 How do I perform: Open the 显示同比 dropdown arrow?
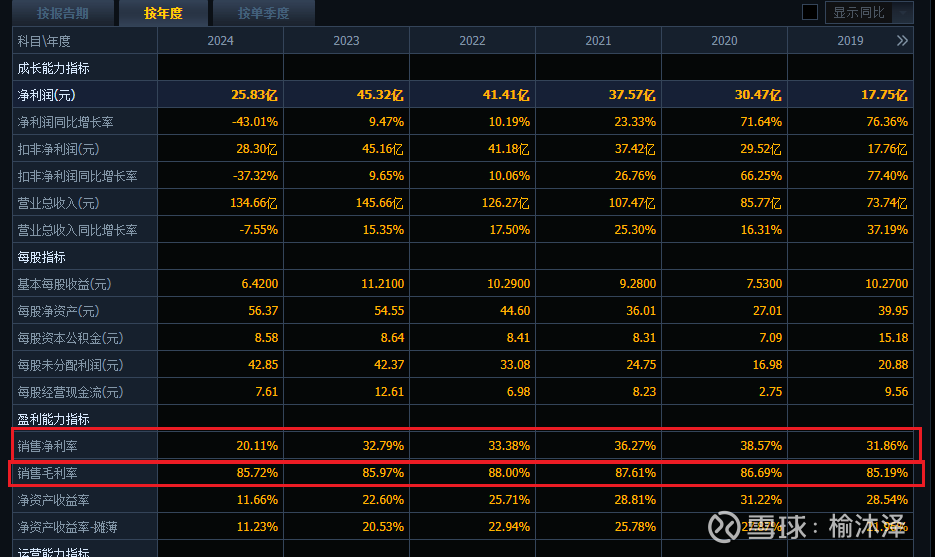[903, 13]
